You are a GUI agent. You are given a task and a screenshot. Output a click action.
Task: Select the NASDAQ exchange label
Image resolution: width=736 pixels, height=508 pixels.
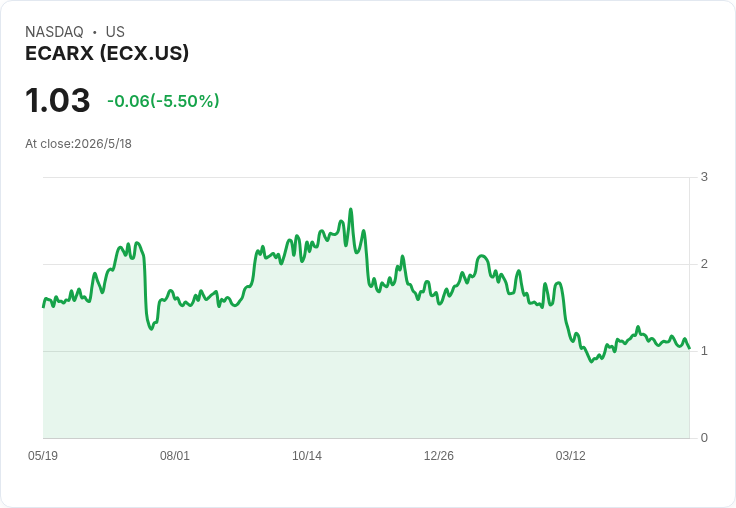[54, 31]
